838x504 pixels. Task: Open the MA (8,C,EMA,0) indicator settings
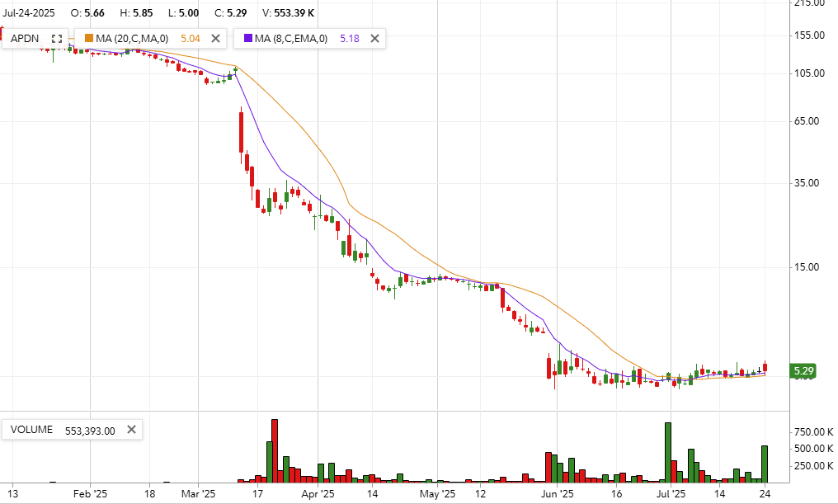tap(291, 39)
